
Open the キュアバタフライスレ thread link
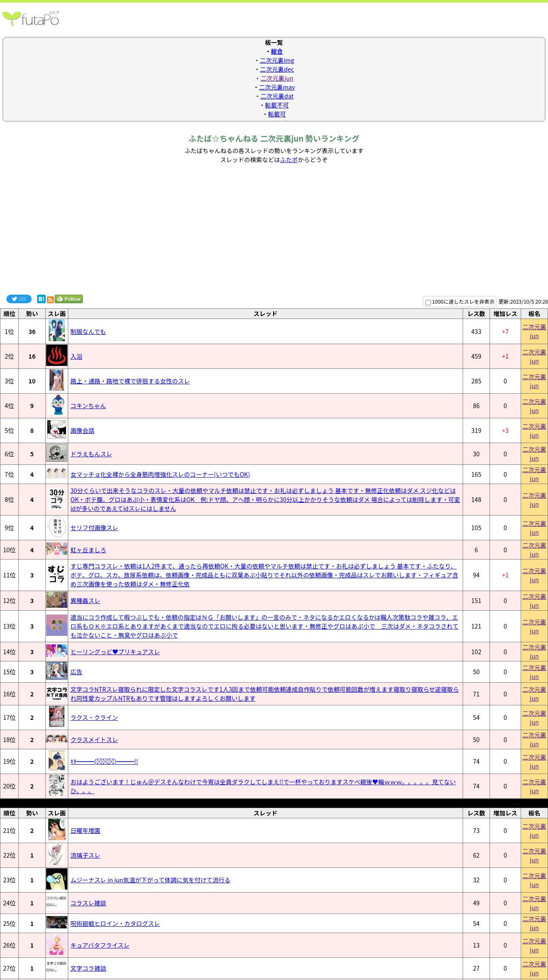click(x=100, y=945)
